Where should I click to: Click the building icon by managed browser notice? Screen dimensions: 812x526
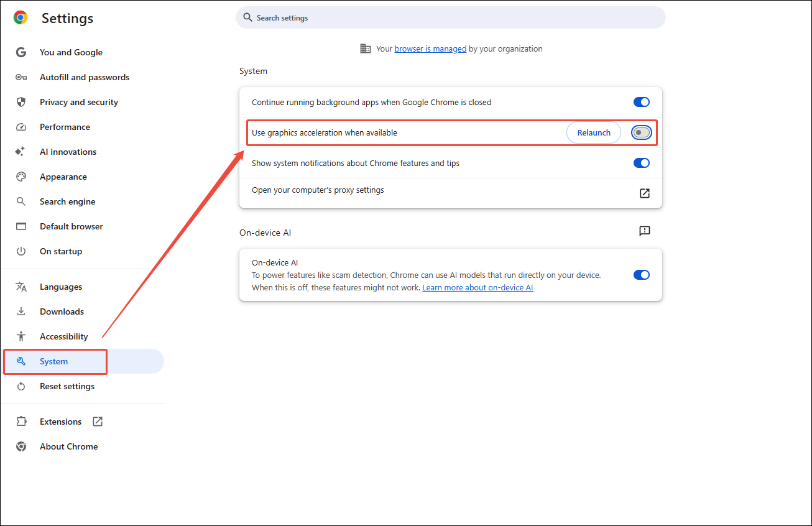point(366,48)
